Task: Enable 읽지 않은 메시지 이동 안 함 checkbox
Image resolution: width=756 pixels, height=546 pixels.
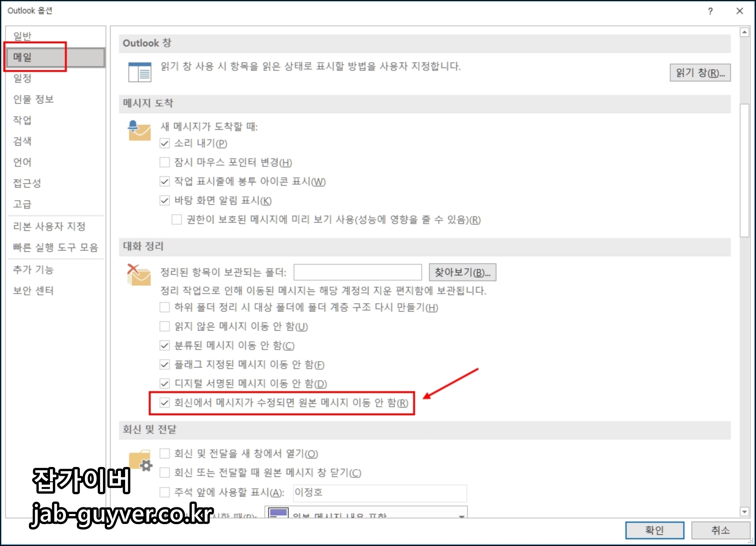Action: click(x=165, y=327)
